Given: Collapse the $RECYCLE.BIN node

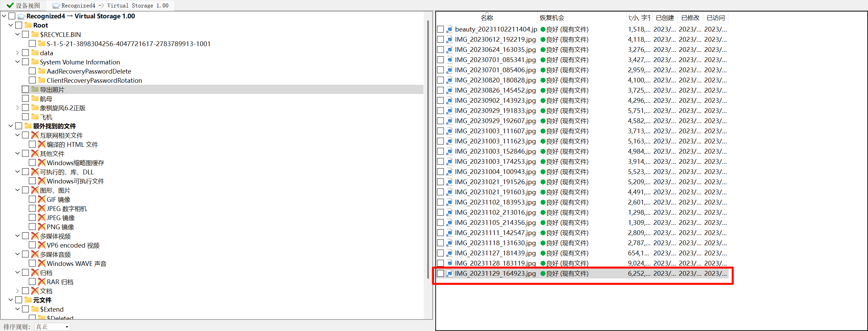Looking at the screenshot, I should tap(18, 34).
